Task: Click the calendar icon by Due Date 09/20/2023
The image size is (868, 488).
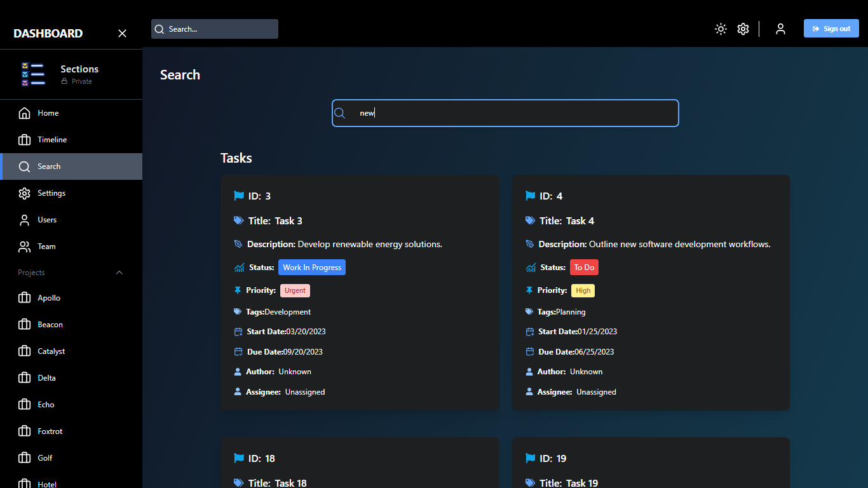Action: (238, 351)
